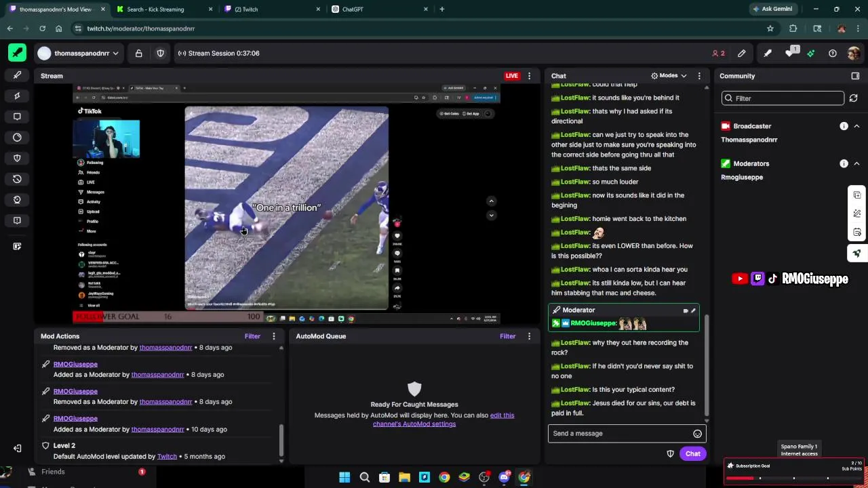Viewport: 868px width, 488px height.
Task: Click the purple Chat send button
Action: click(x=692, y=453)
